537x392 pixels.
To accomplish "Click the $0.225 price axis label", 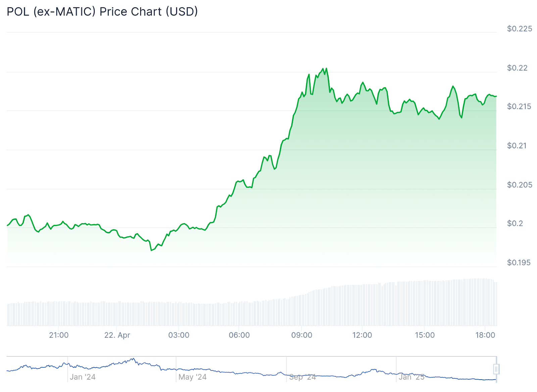I will coord(520,29).
